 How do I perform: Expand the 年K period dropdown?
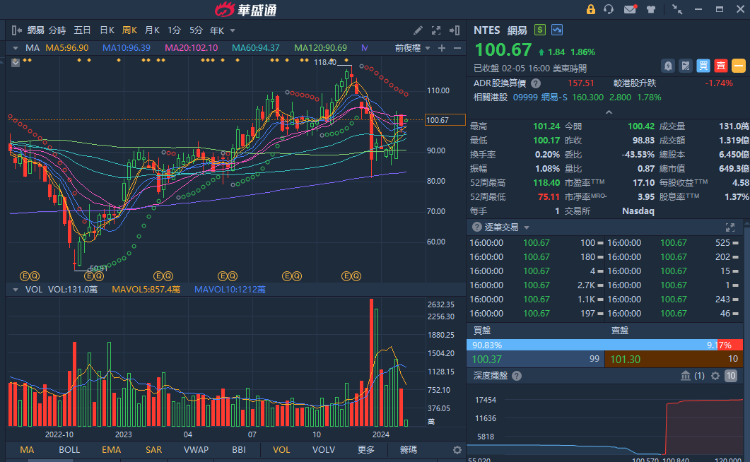tap(218, 30)
